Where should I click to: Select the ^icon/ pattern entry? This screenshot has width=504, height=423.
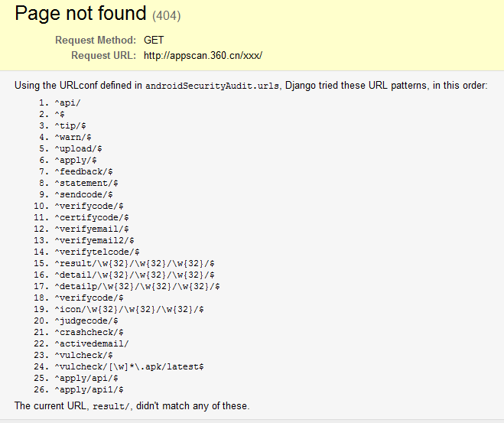pyautogui.click(x=129, y=310)
